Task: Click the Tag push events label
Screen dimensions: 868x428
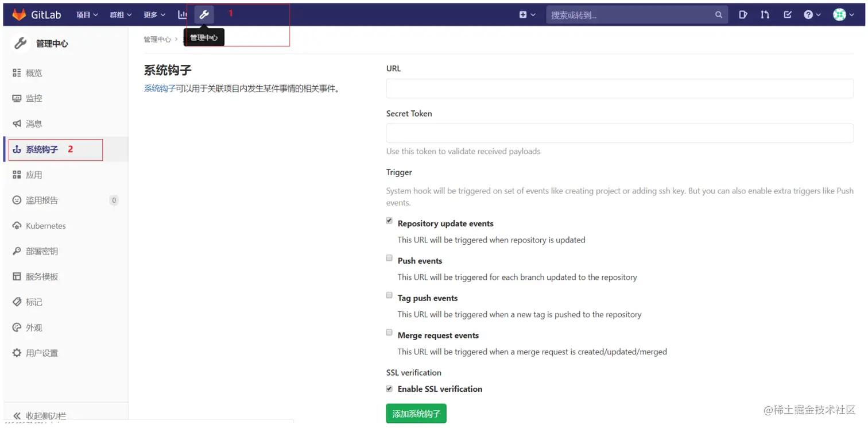Action: [x=428, y=298]
